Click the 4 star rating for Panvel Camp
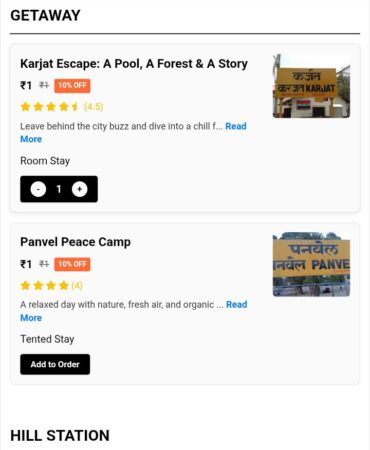370x450 pixels. point(51,286)
